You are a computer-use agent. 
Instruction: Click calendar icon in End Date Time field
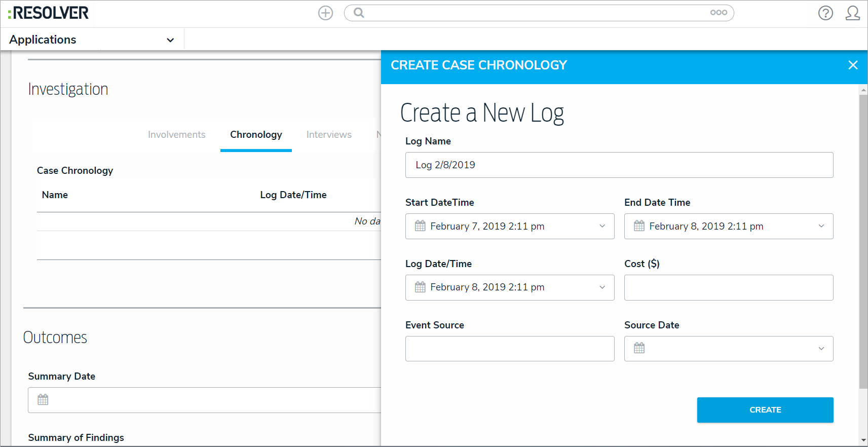click(639, 226)
